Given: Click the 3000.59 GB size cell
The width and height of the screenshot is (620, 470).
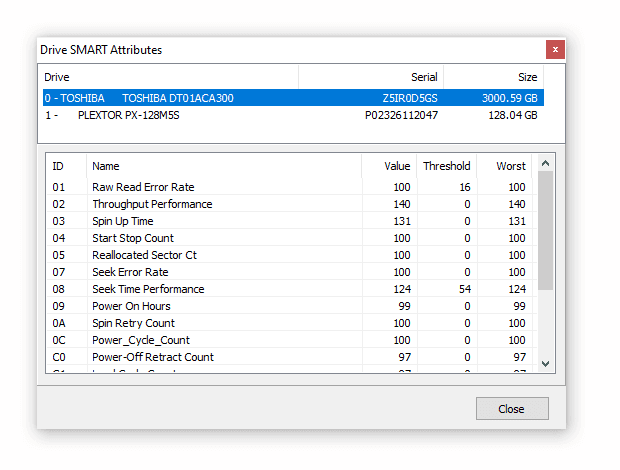Looking at the screenshot, I should point(509,98).
